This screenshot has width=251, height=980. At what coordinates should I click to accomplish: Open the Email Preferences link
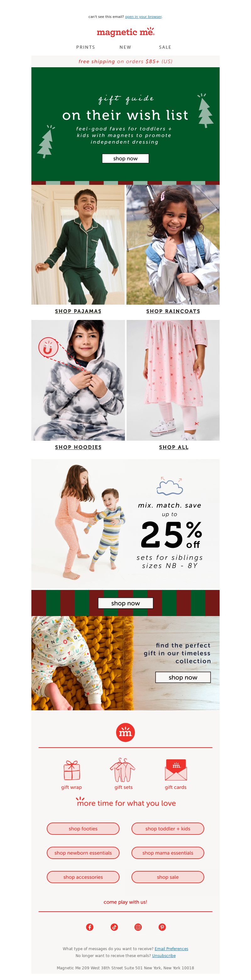tap(171, 949)
